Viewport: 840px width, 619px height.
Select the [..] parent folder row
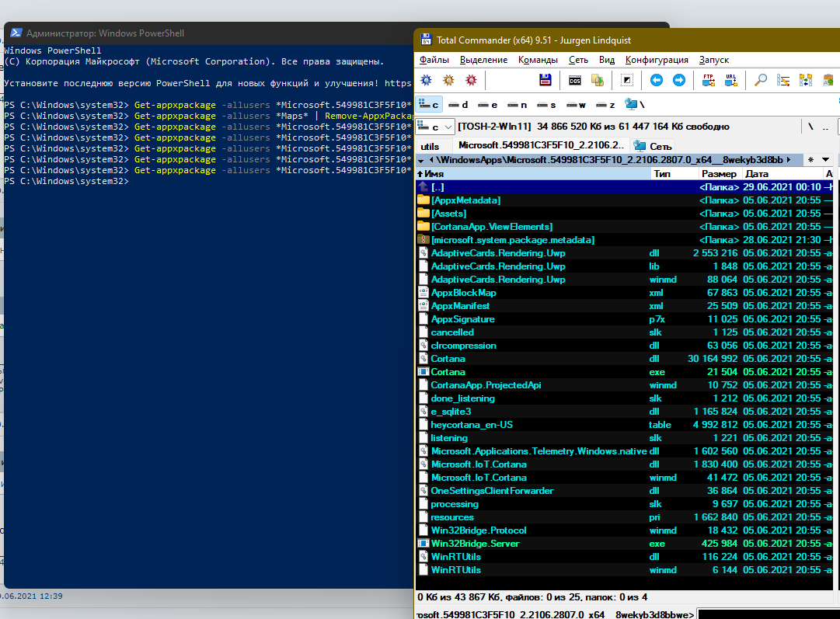point(625,187)
